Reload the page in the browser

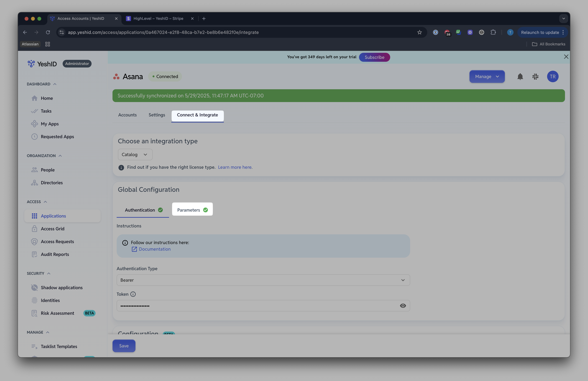[48, 32]
